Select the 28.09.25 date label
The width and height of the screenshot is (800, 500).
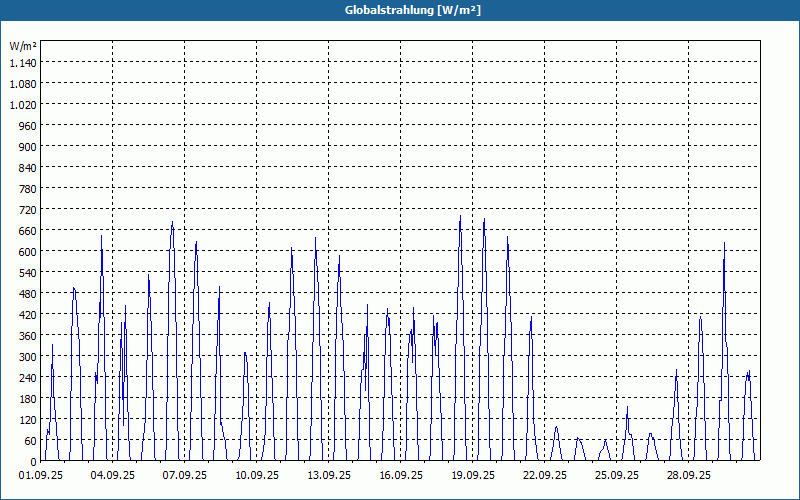pos(689,476)
